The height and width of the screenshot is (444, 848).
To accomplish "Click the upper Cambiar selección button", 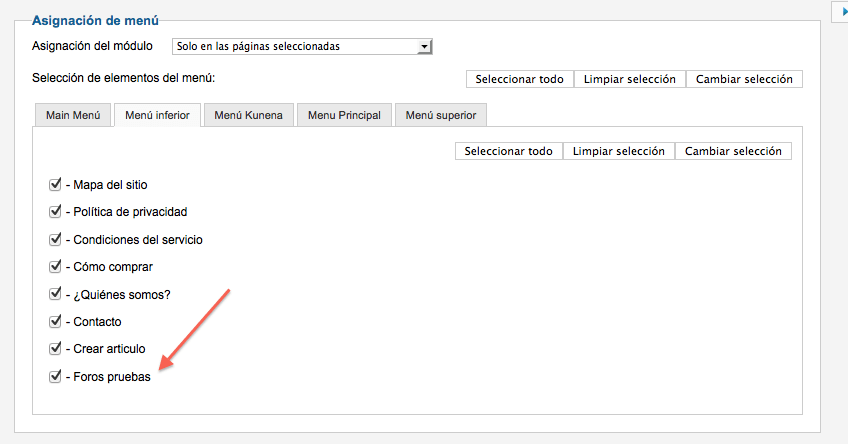I will [744, 79].
